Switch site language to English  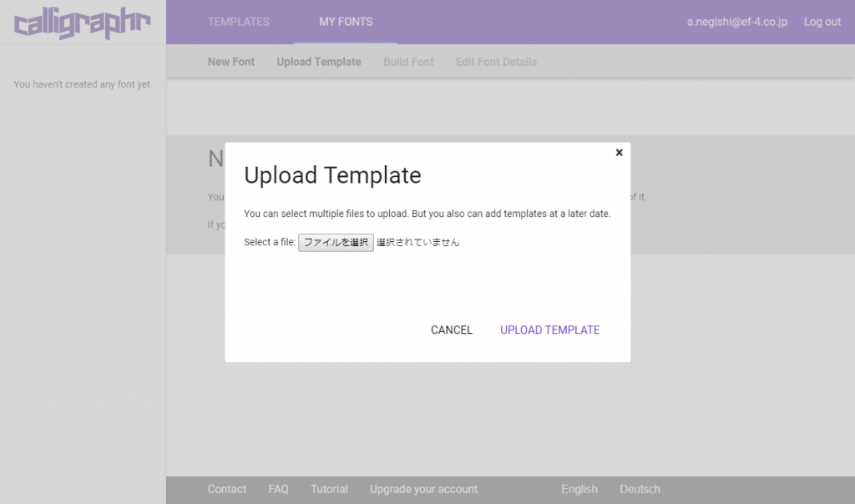tap(579, 489)
